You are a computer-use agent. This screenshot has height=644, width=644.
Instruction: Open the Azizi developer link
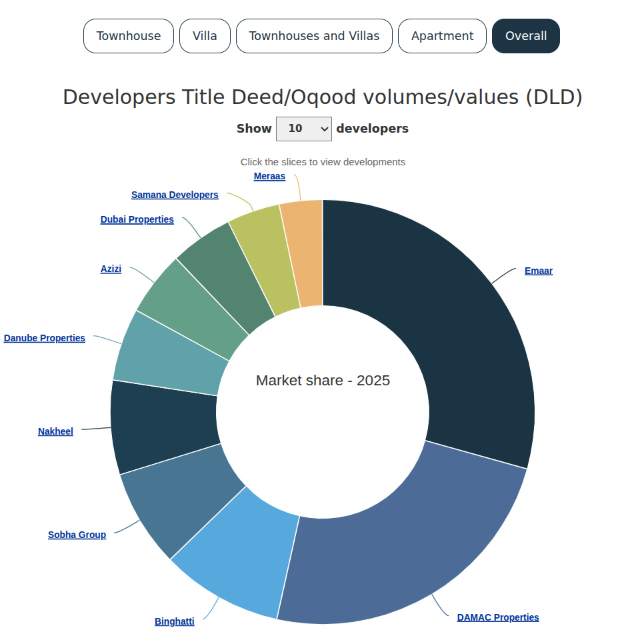pyautogui.click(x=111, y=269)
